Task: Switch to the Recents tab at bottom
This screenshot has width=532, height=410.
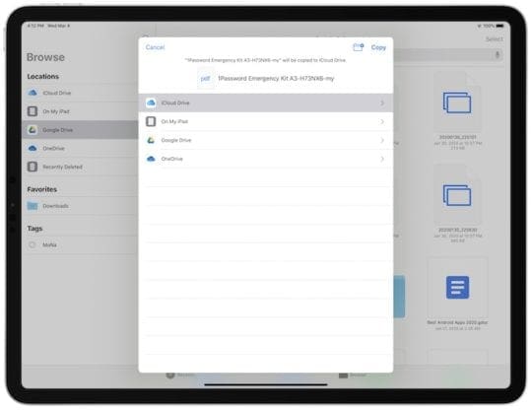Action: [x=180, y=376]
